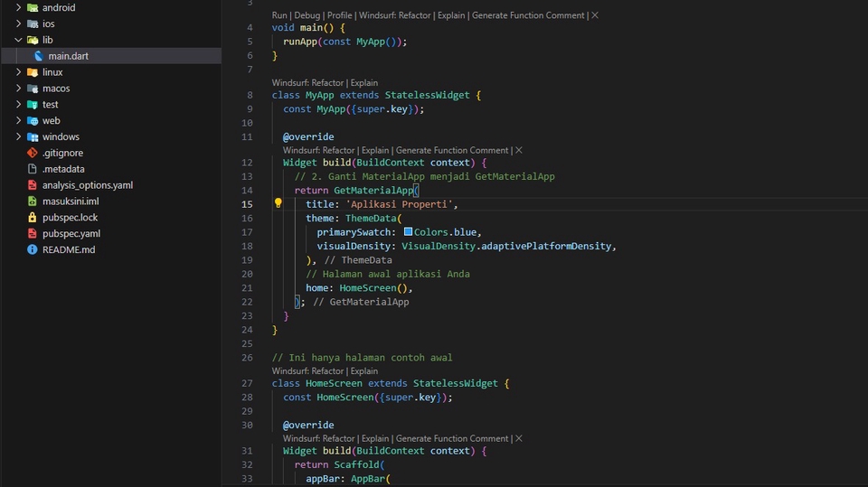Click the lightbulb quick-fix icon on line 15

coord(278,203)
